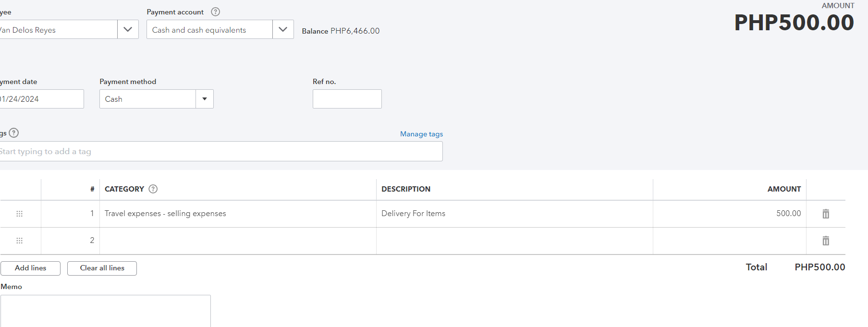This screenshot has width=868, height=327.
Task: Edit the Delivery For Items description cell
Action: click(514, 214)
